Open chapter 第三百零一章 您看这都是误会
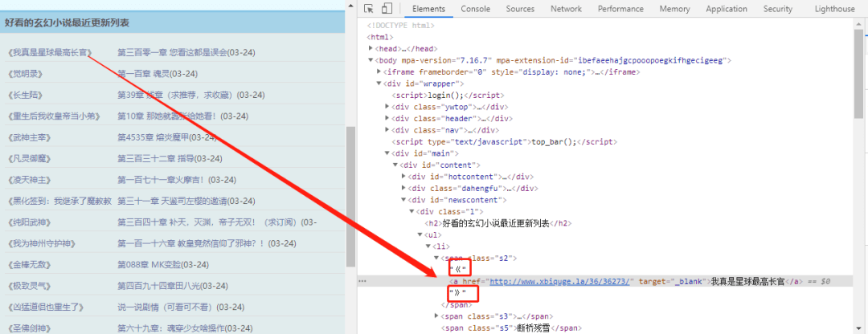Screen dimensions: 868x334 point(172,52)
